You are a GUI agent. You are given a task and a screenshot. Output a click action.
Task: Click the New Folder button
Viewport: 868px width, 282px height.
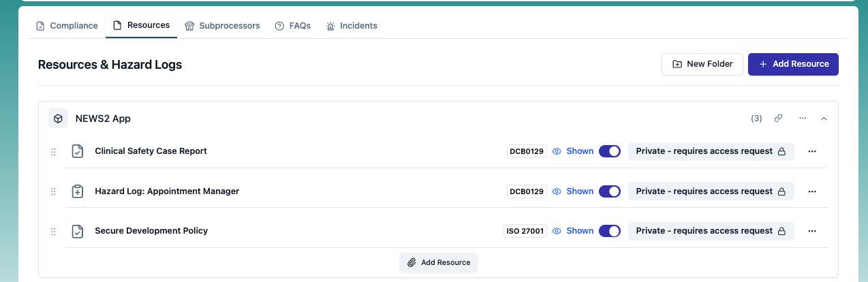click(x=702, y=64)
